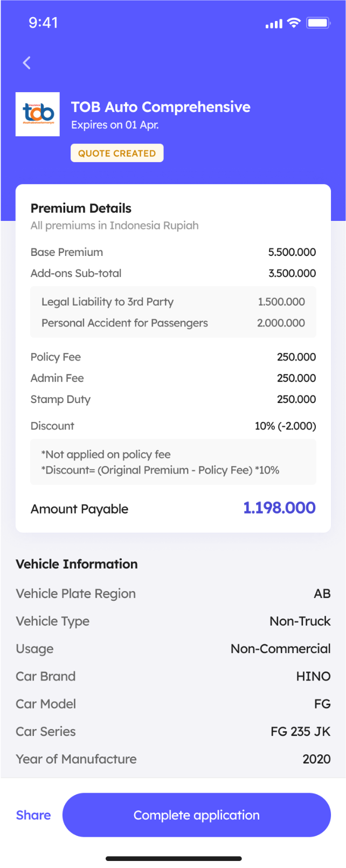The width and height of the screenshot is (346, 868).
Task: Tap the Car Brand HINO row
Action: pyautogui.click(x=173, y=676)
